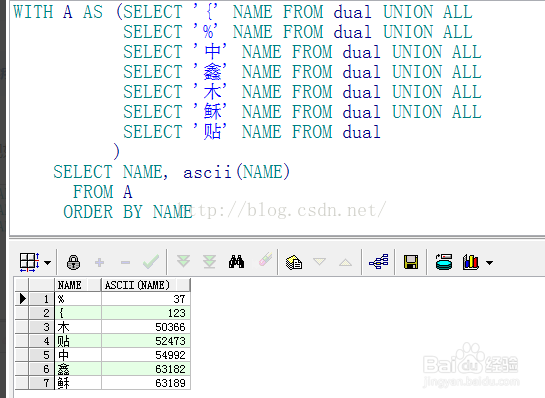
Task: Click the binoculars find icon
Action: coord(236,262)
